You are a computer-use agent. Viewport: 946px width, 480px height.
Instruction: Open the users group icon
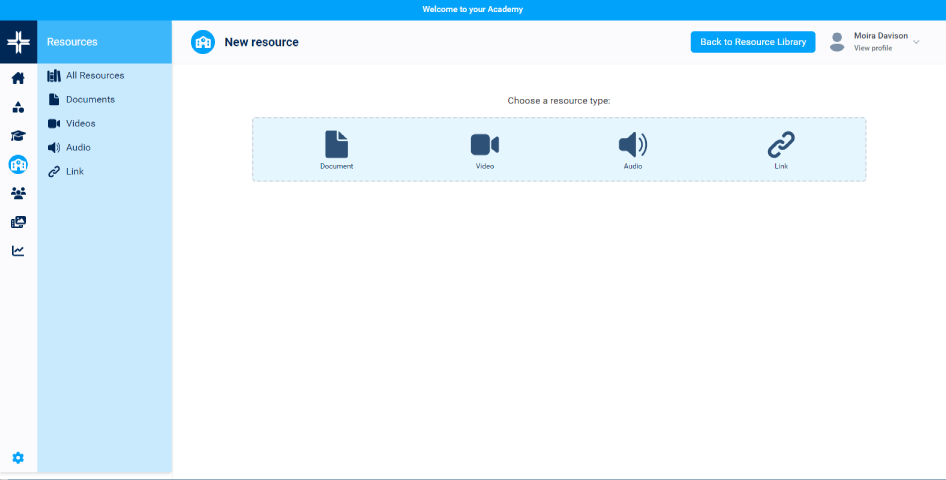(18, 193)
